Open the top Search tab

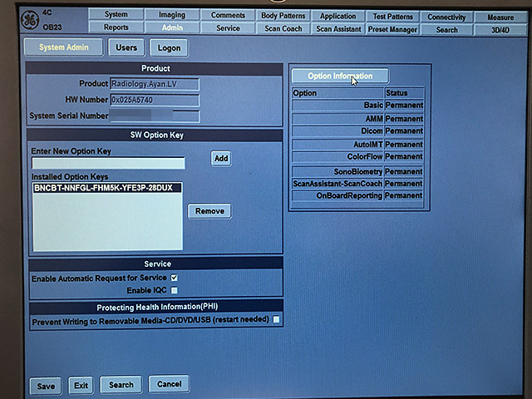(x=447, y=30)
